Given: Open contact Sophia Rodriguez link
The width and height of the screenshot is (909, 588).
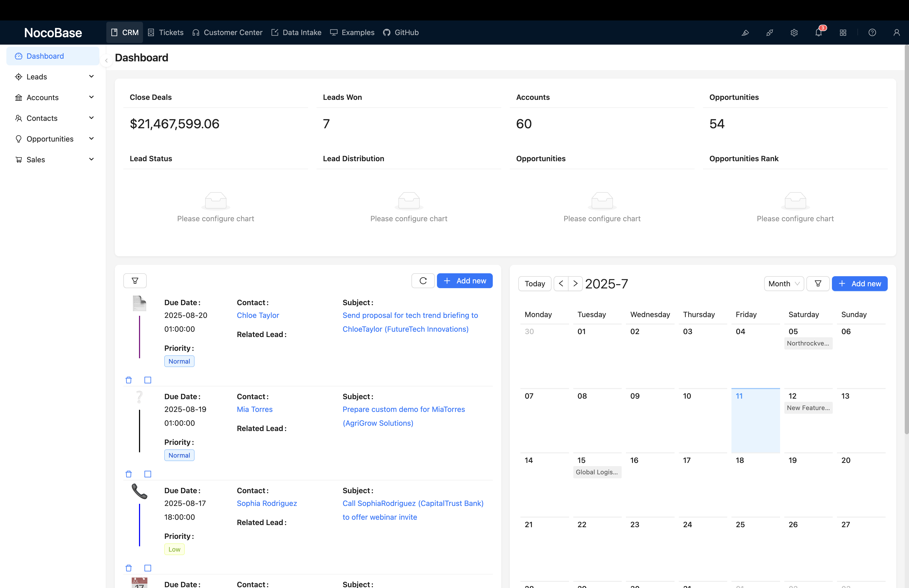Looking at the screenshot, I should (267, 503).
